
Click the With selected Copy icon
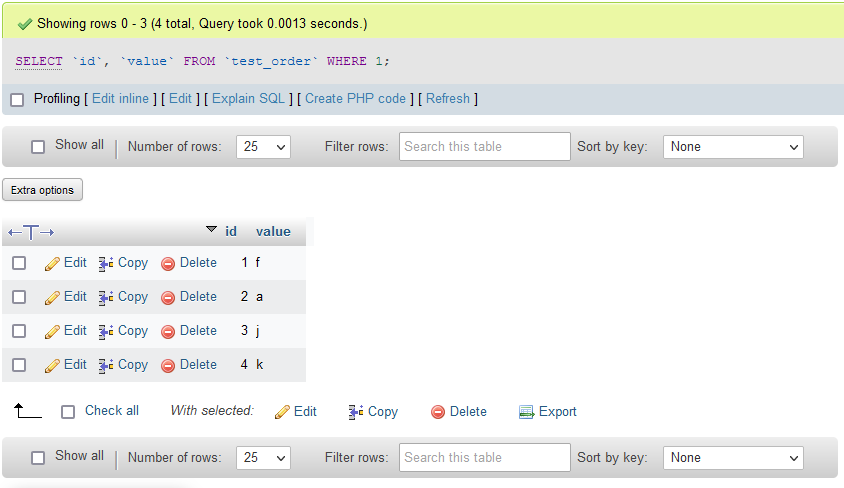[356, 412]
